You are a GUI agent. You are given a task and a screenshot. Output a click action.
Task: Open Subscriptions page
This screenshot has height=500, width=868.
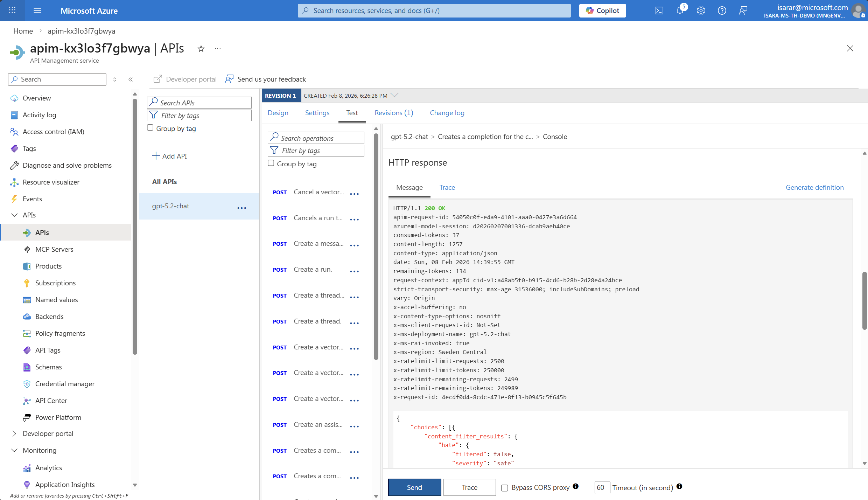click(x=55, y=283)
